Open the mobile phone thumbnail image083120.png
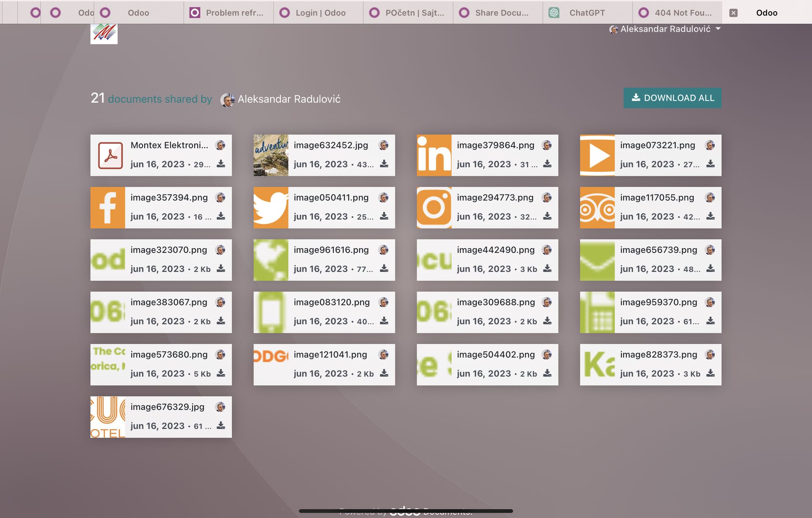Image resolution: width=812 pixels, height=518 pixels. [271, 312]
